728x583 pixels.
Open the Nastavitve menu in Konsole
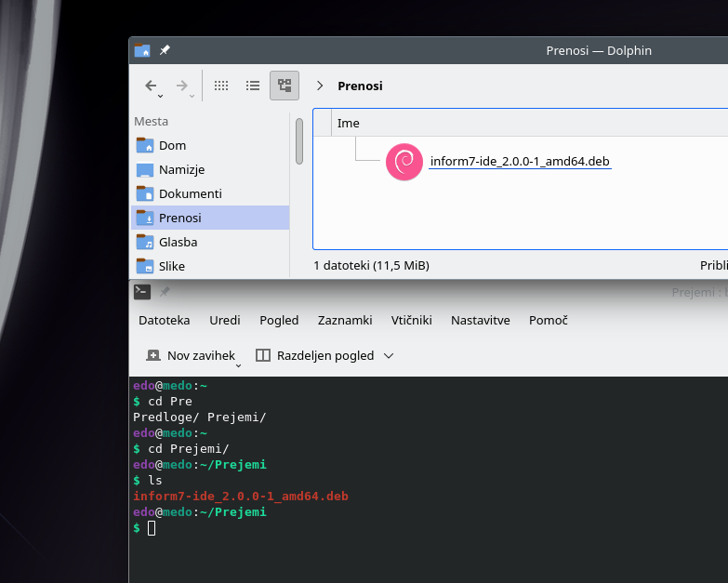[481, 320]
